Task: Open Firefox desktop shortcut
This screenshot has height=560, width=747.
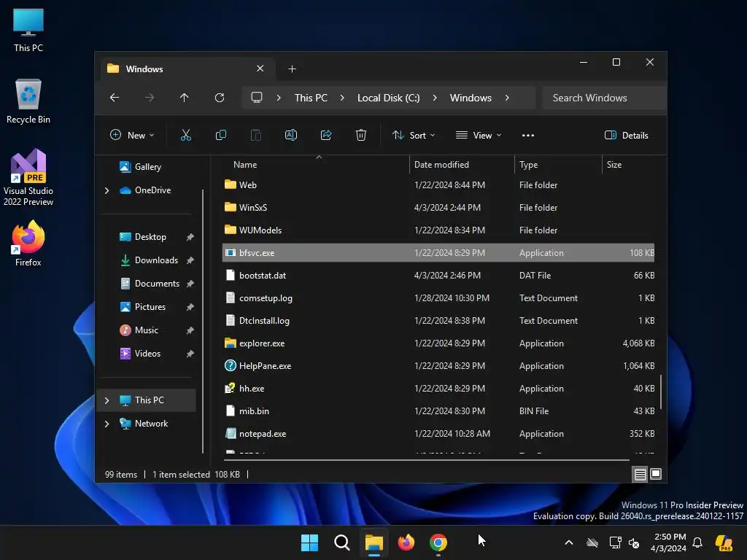Action: click(x=28, y=243)
